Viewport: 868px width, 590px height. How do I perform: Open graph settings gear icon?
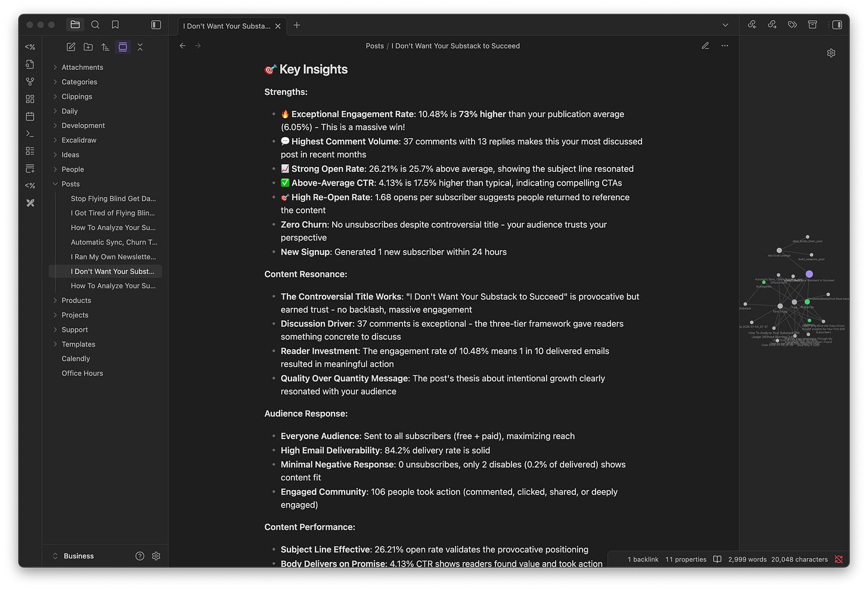831,53
